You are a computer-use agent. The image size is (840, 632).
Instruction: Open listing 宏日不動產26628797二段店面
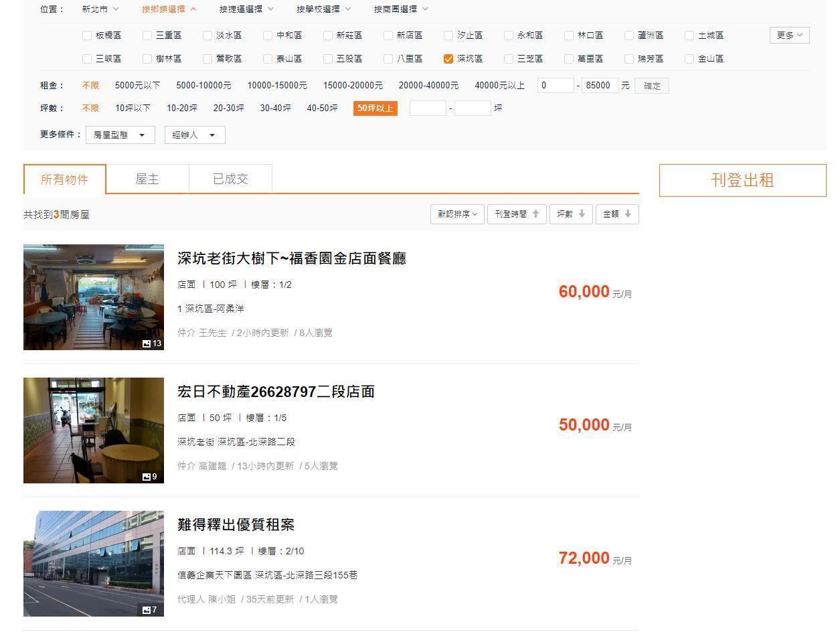click(276, 392)
